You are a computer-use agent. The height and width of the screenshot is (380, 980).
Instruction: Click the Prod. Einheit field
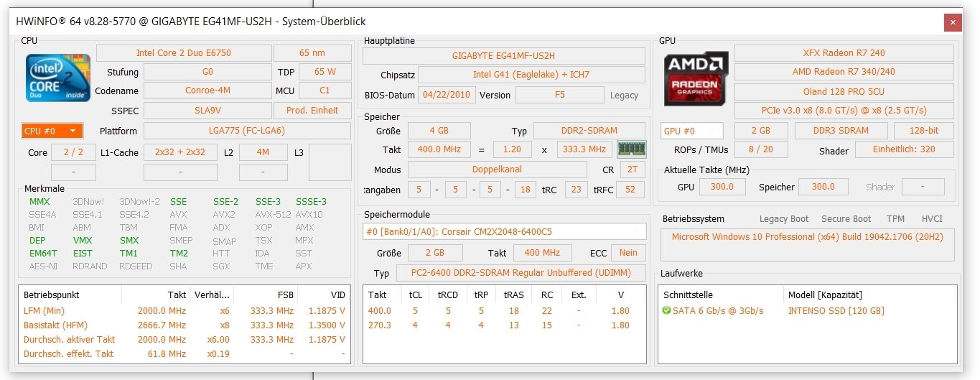tap(312, 110)
